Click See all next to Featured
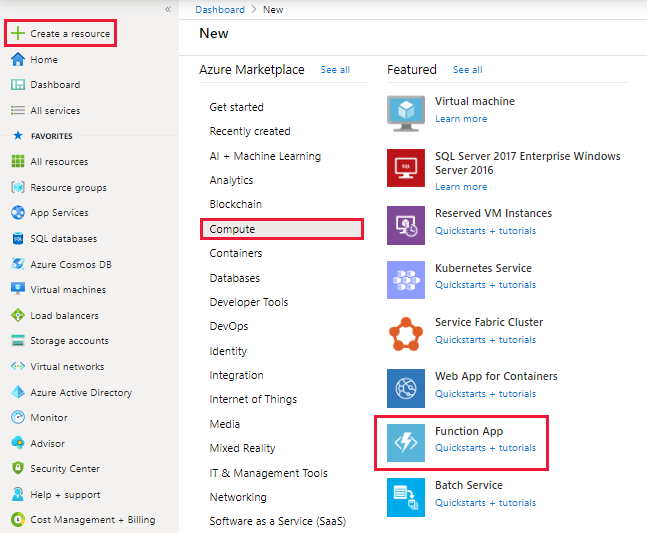 pos(468,70)
